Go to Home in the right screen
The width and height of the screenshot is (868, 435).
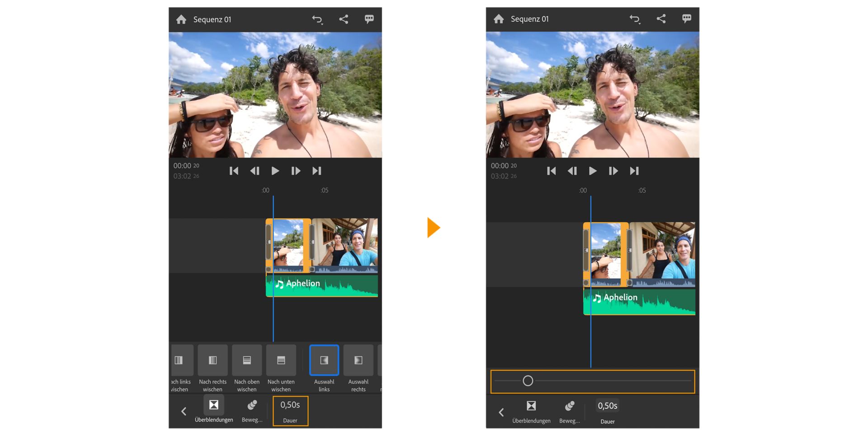pos(499,19)
